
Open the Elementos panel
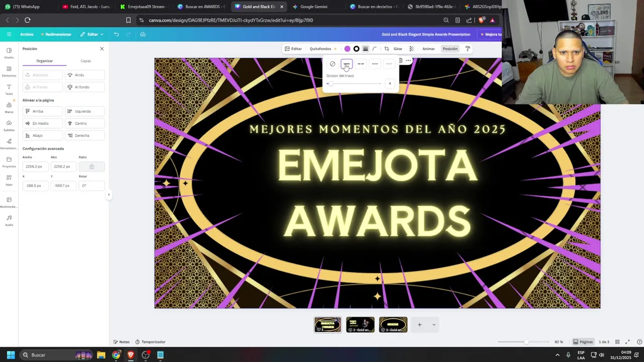9,71
